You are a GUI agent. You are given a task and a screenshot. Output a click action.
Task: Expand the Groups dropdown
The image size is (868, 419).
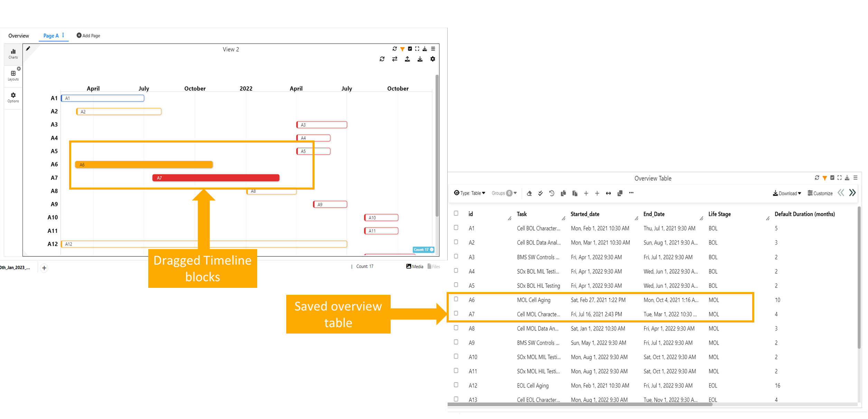[x=504, y=193]
